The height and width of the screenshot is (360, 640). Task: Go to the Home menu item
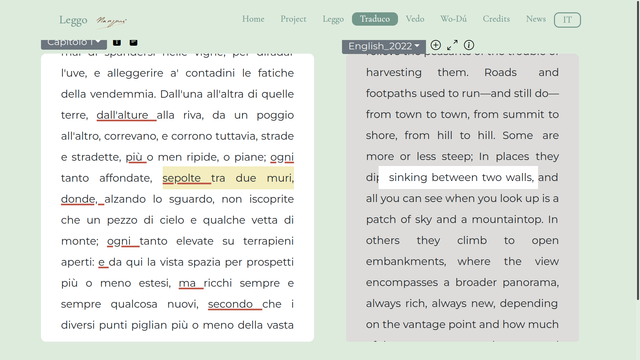(x=253, y=19)
